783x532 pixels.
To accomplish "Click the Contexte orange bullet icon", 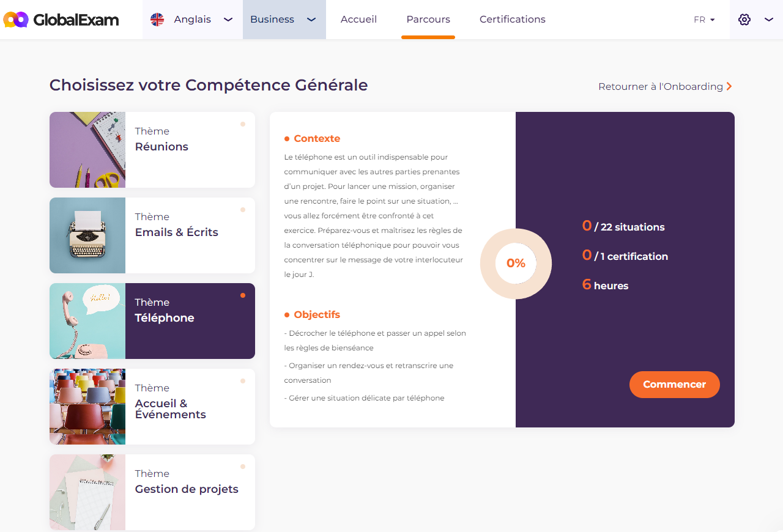I will click(287, 139).
